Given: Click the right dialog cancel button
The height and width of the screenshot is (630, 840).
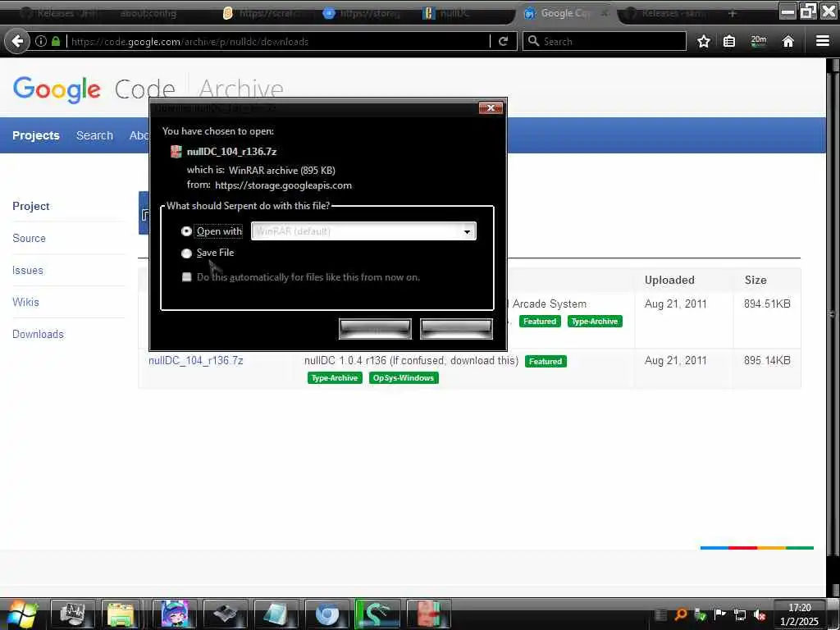Looking at the screenshot, I should (456, 328).
